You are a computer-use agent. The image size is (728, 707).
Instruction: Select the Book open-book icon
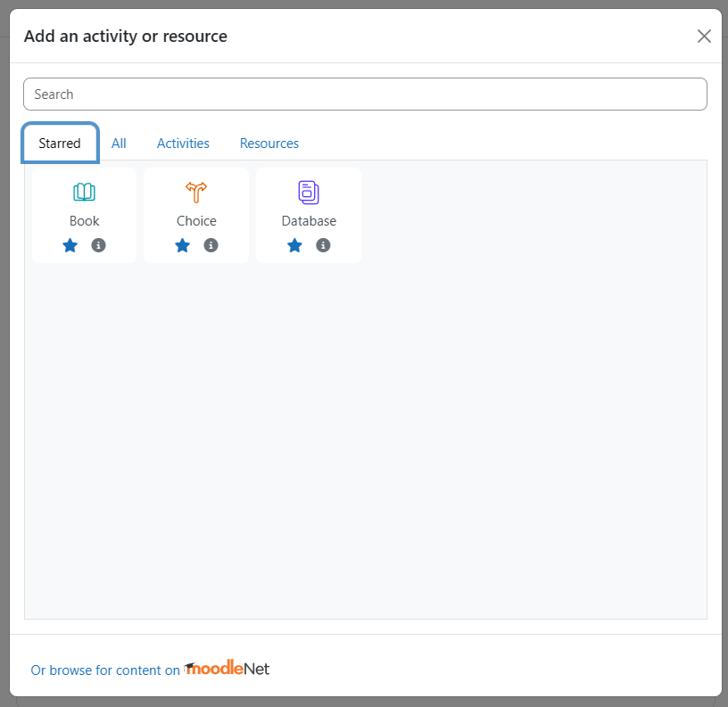[84, 192]
